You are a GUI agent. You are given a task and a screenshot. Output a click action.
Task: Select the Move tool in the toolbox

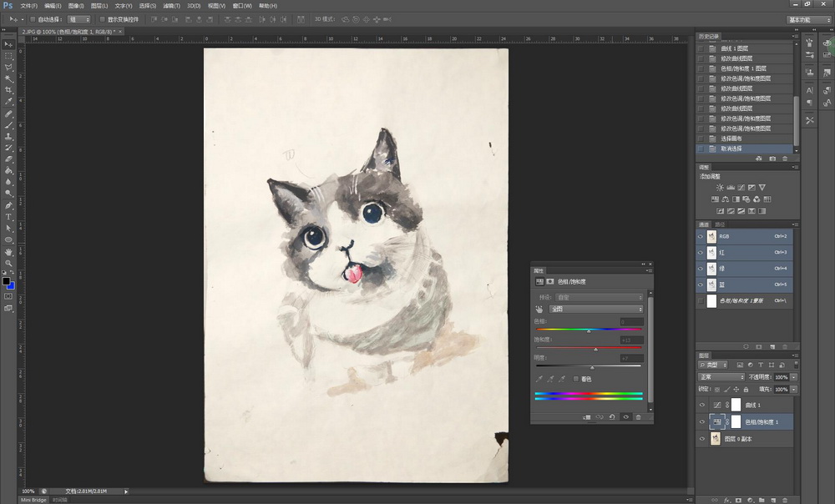click(8, 44)
